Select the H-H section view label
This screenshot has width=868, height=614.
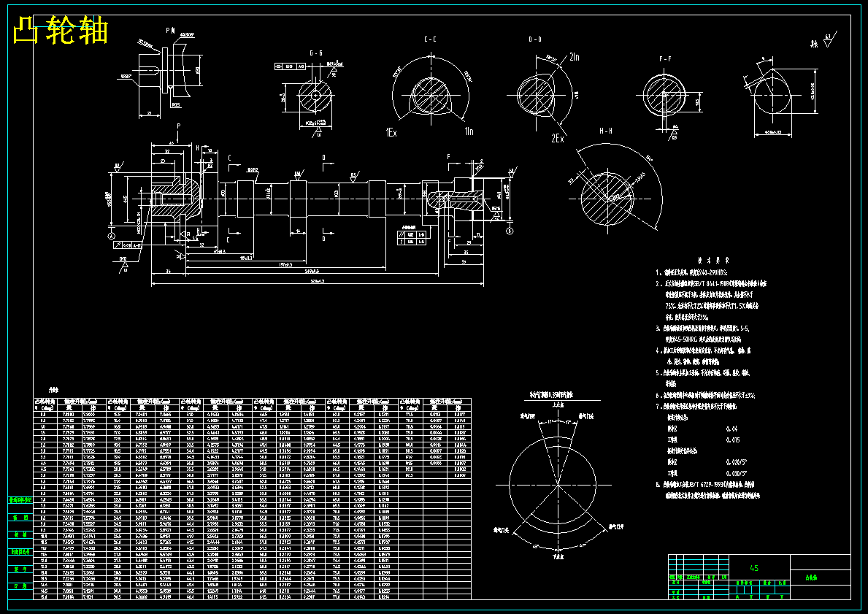(606, 131)
